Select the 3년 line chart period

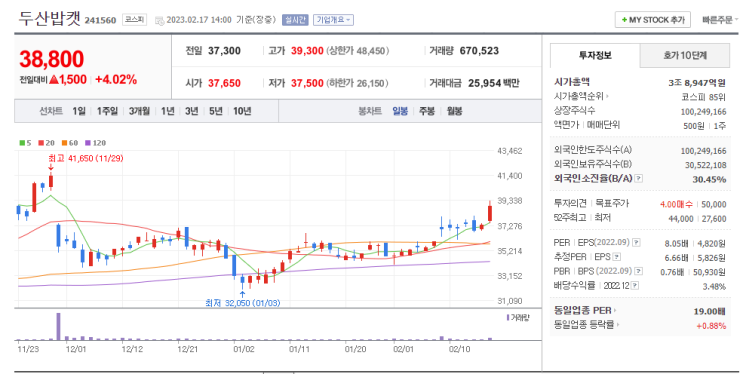[191, 111]
